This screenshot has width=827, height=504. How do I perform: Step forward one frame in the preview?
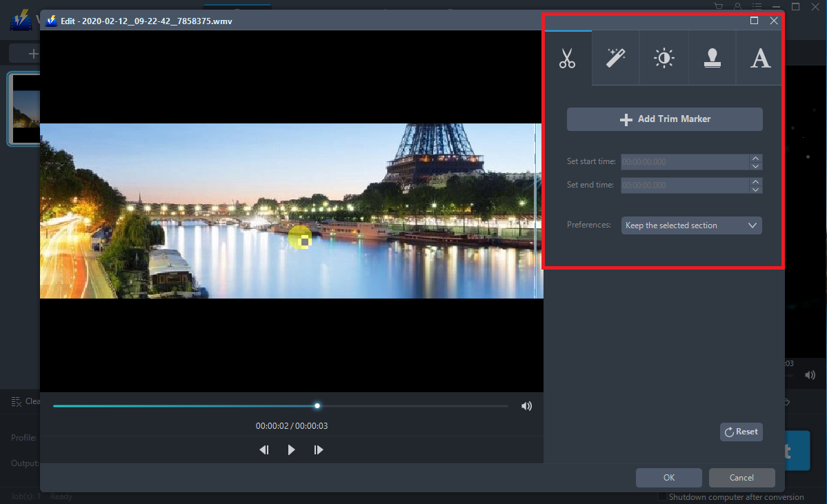tap(318, 450)
